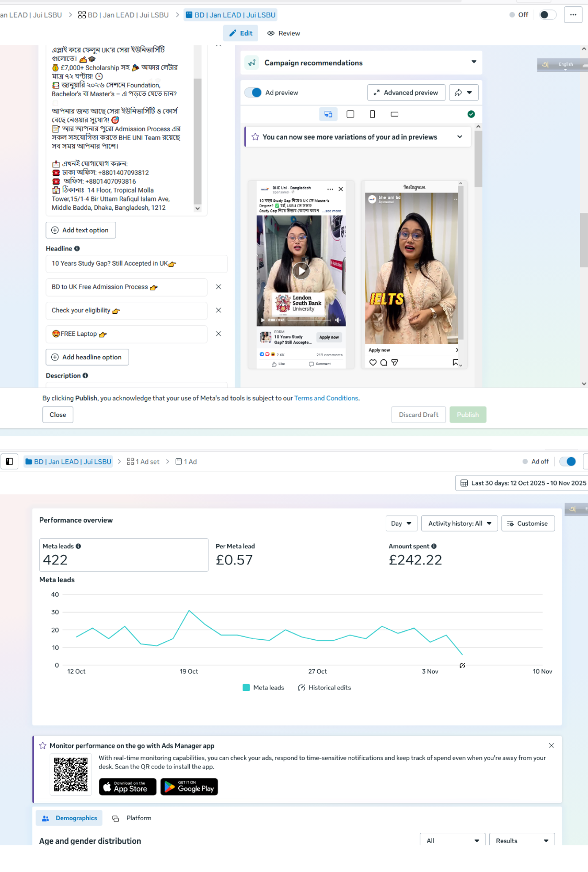Open the Facebook post three-dot menu

tap(330, 189)
